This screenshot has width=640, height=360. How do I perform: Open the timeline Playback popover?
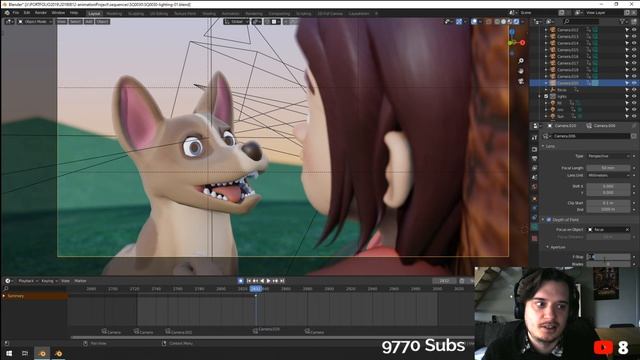[27, 281]
